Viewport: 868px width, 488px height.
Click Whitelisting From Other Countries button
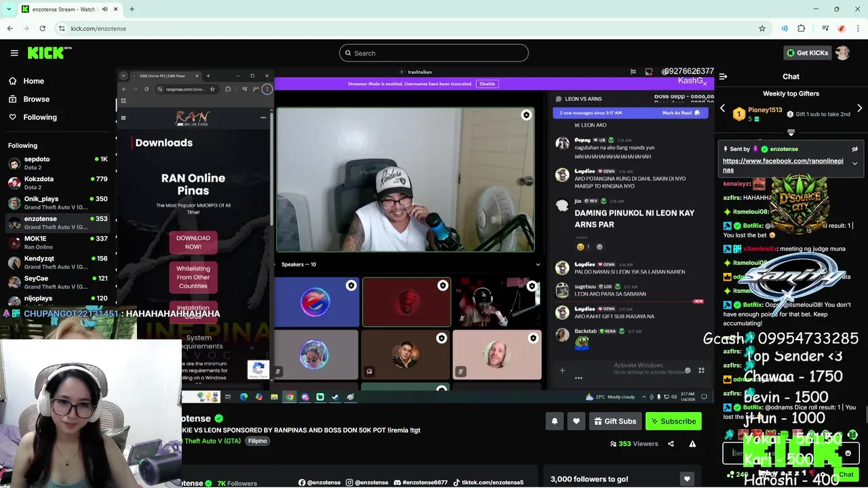point(193,277)
